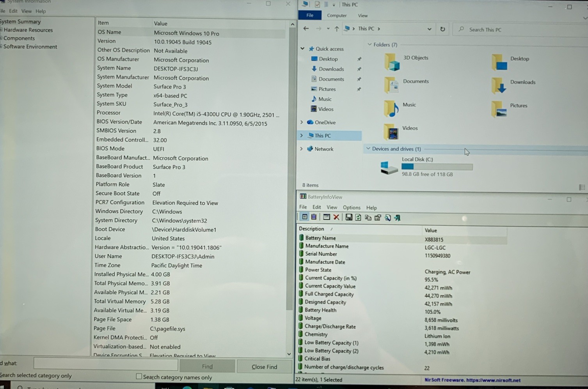The image size is (588, 389).
Task: Show battery information view in BatteryInfoView toolbar
Action: coord(304,217)
